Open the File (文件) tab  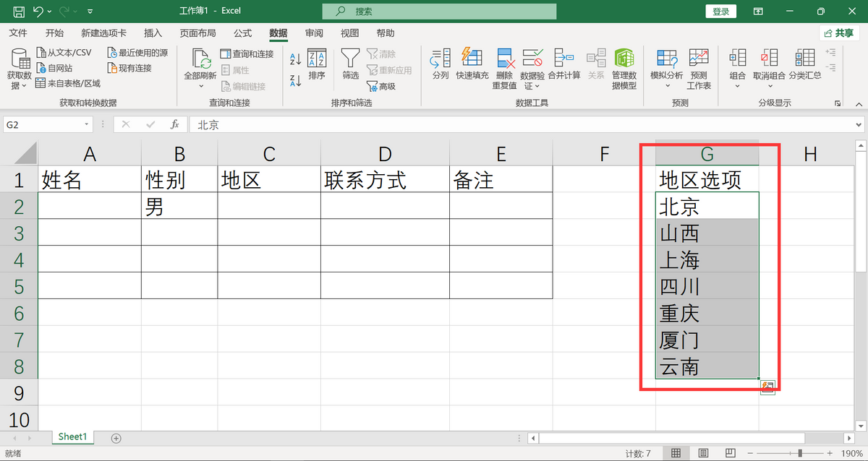18,33
